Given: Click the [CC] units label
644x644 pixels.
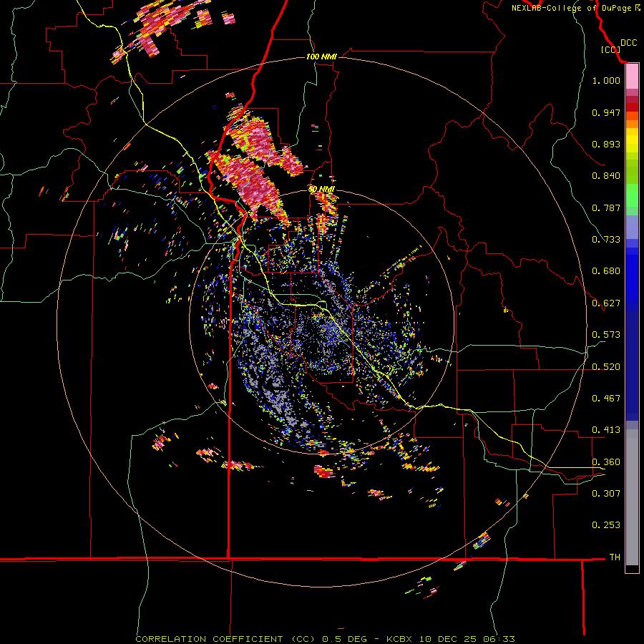Looking at the screenshot, I should (x=610, y=49).
